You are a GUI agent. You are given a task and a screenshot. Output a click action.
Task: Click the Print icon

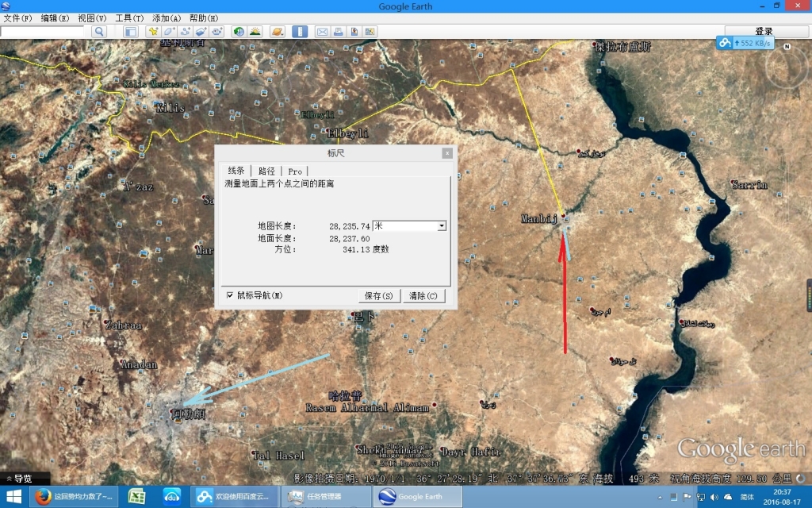coord(338,32)
